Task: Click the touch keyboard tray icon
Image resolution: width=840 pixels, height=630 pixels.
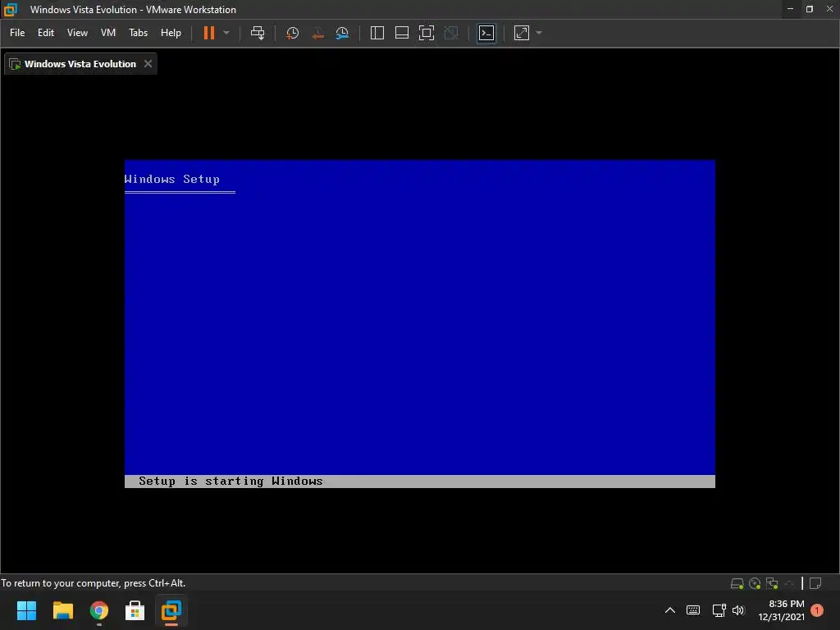Action: pyautogui.click(x=693, y=610)
